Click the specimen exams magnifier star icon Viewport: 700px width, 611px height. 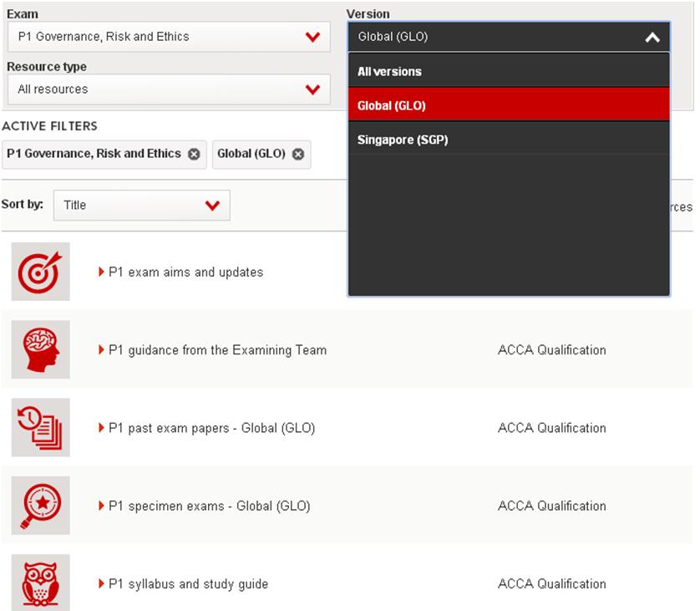click(40, 506)
